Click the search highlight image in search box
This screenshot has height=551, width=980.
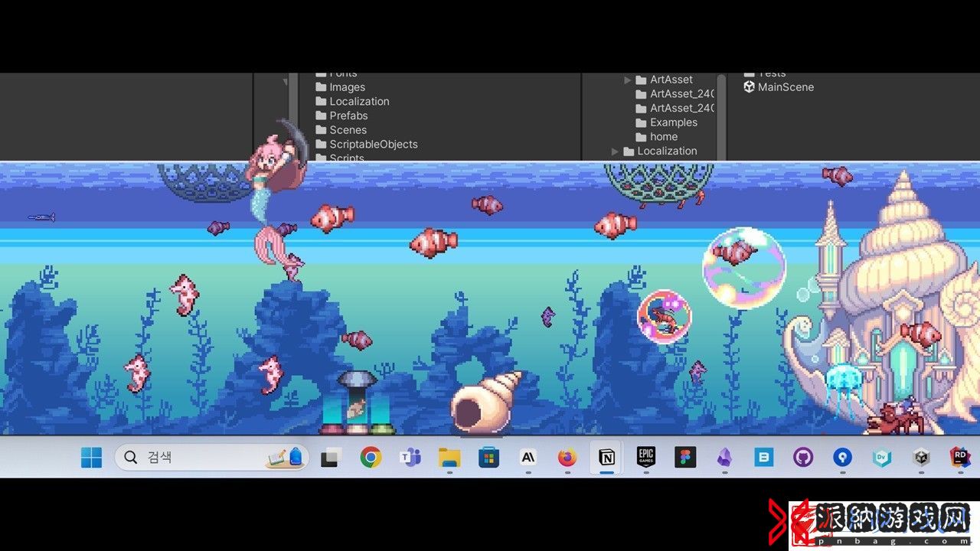coord(285,458)
